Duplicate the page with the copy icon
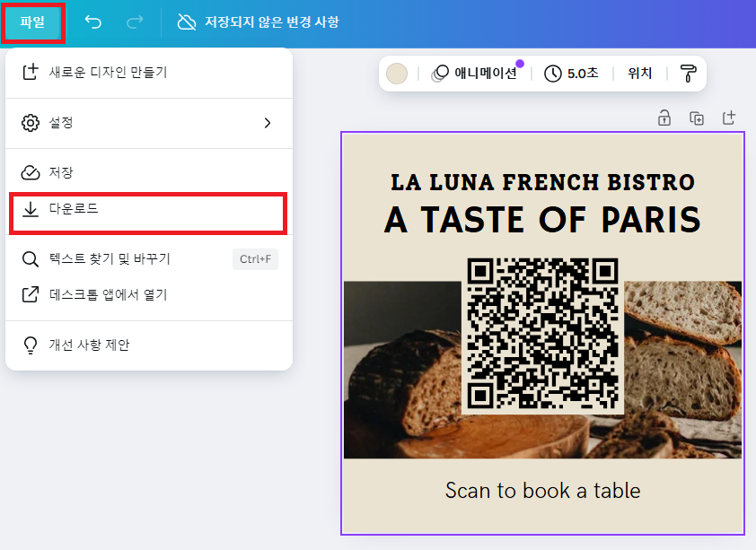This screenshot has height=550, width=756. (x=697, y=118)
